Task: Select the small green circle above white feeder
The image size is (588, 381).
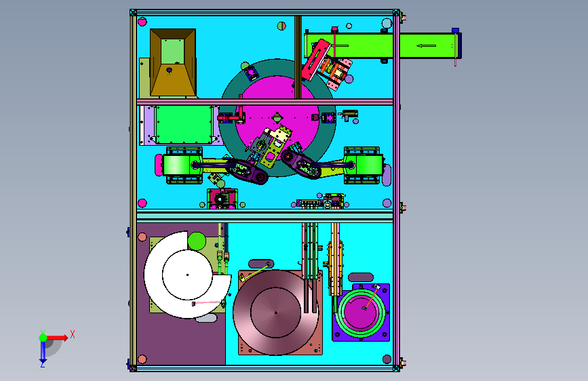Action: click(197, 241)
